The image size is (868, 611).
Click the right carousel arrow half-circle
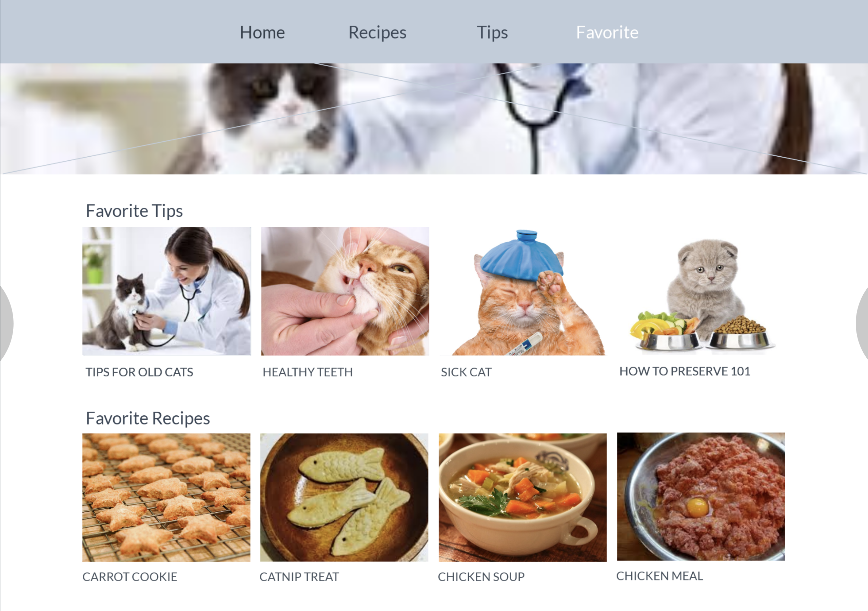coord(862,323)
